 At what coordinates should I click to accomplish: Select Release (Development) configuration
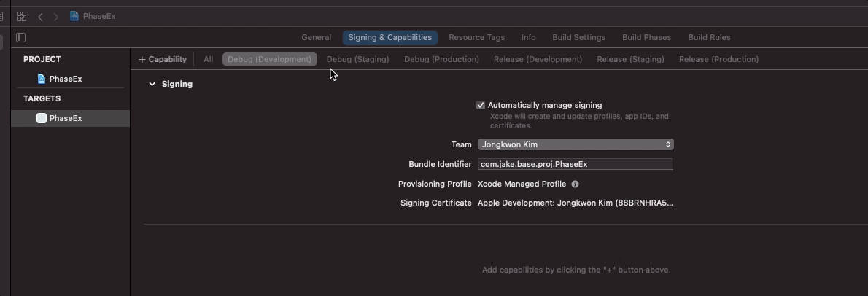538,59
